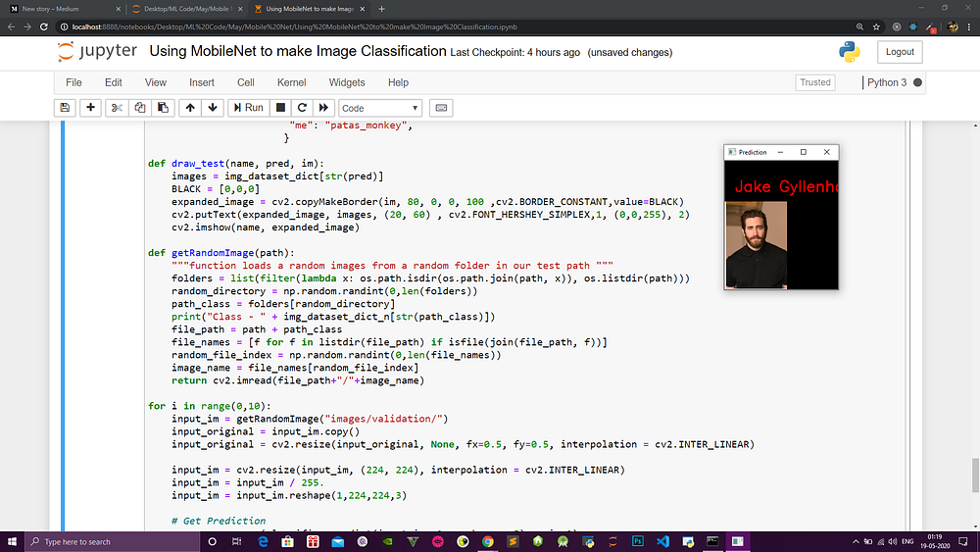Save notebook with the floppy disk icon
This screenshot has height=552, width=980.
click(x=65, y=108)
